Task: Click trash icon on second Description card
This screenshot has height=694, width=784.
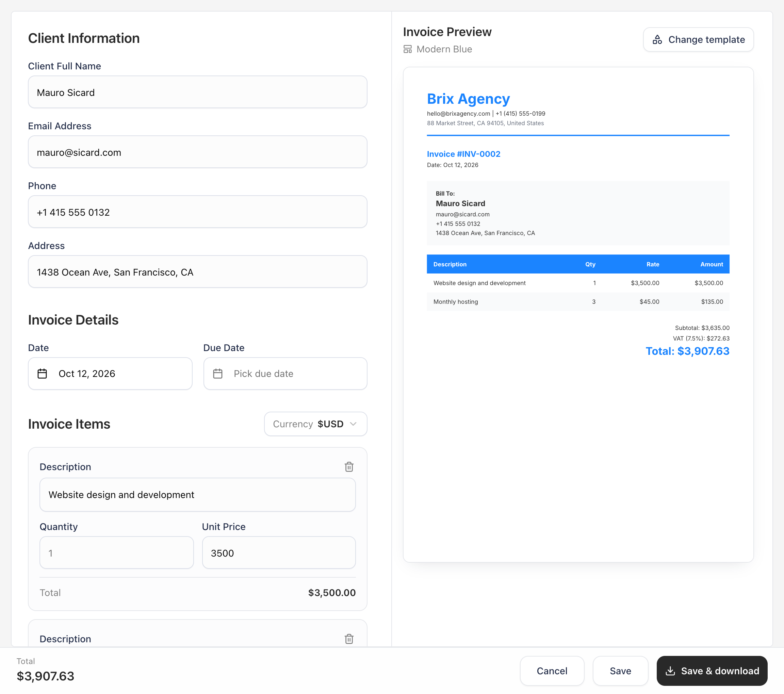Action: click(349, 639)
